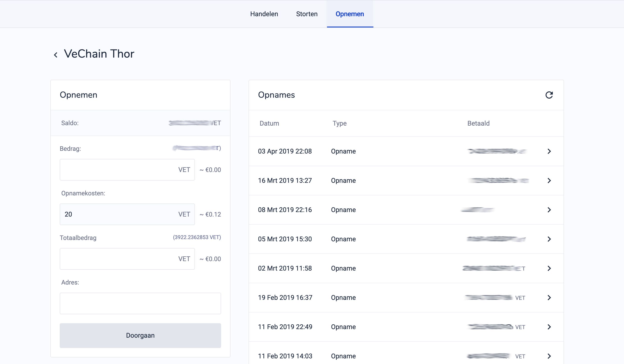
Task: Expand the 03 Apr 2019 22:08 withdrawal
Action: tap(549, 151)
